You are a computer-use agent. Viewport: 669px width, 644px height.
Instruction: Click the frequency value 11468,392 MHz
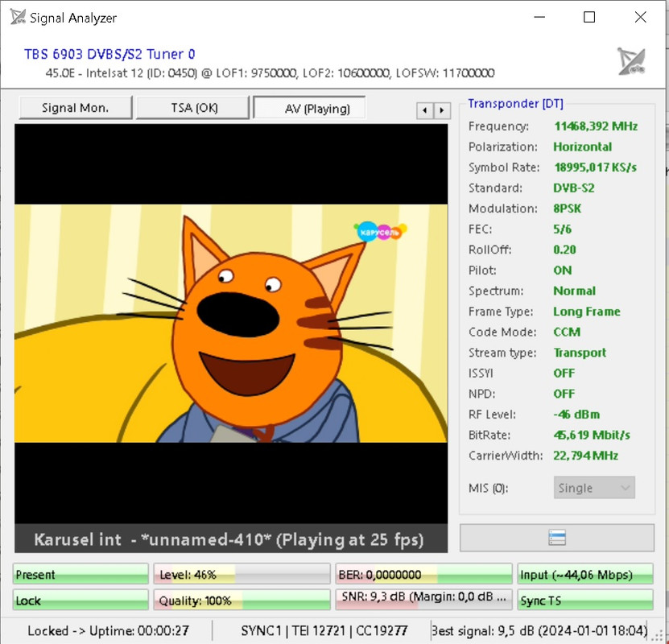coord(596,126)
